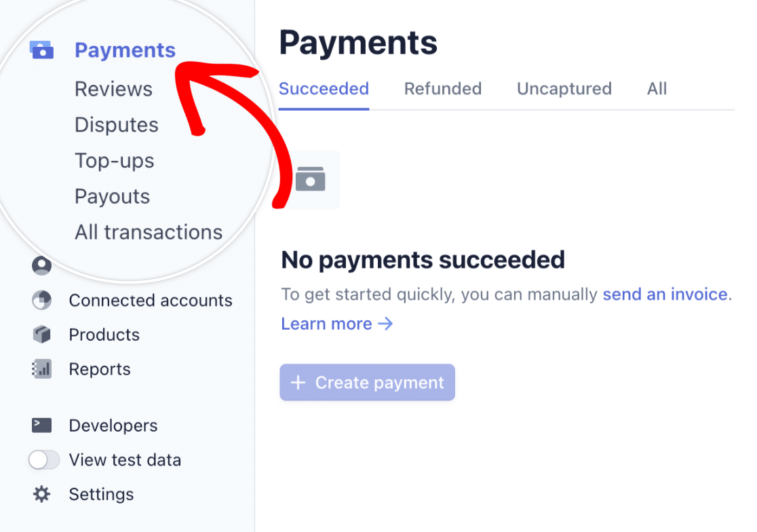
Task: Click the Connected accounts globe icon
Action: pos(41,301)
